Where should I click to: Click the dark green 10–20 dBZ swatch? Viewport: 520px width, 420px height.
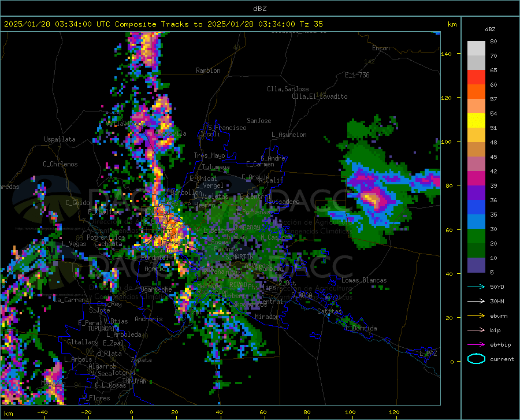pyautogui.click(x=476, y=251)
